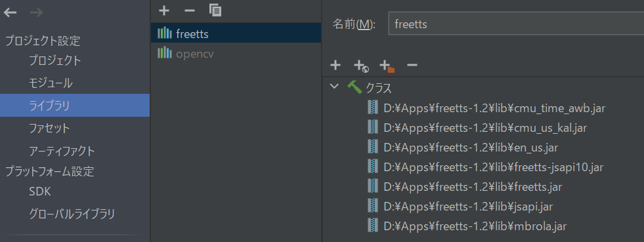The image size is (644, 242).
Task: Click the クラス node label
Action: tap(379, 88)
